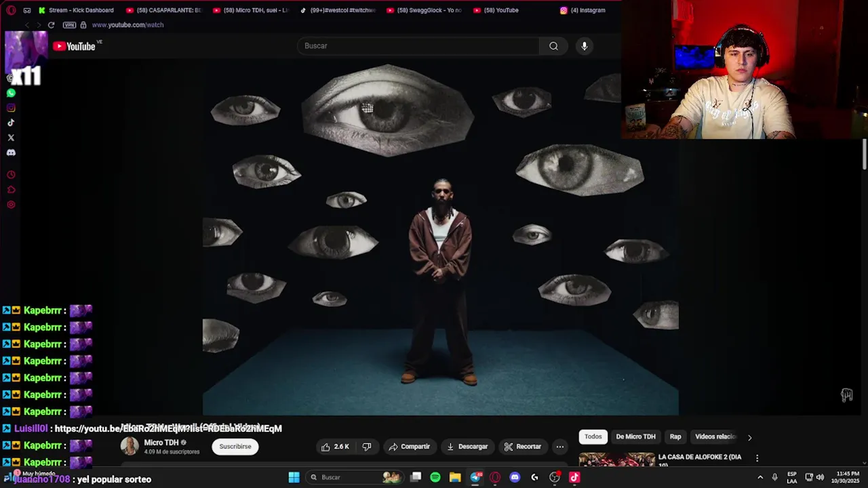Show more filter chips with right chevron
The image size is (868, 488).
(749, 437)
